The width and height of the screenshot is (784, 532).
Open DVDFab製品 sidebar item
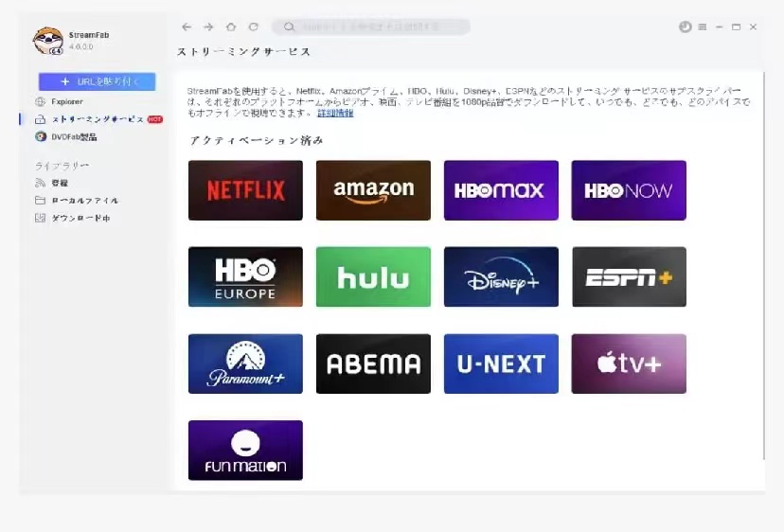point(74,137)
